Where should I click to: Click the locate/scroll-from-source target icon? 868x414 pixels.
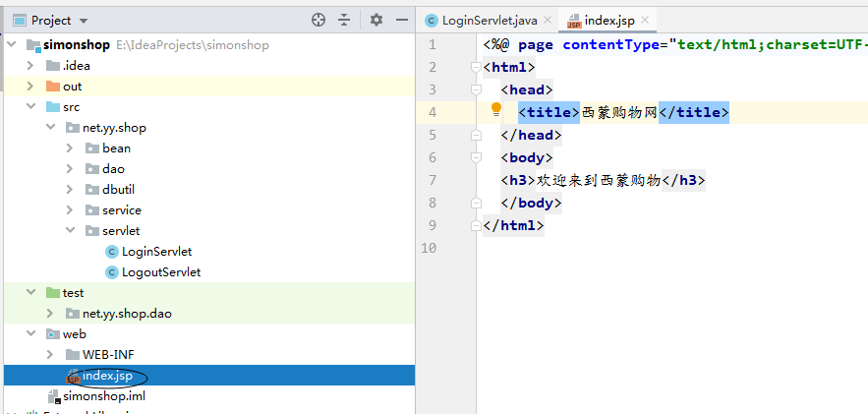point(318,21)
